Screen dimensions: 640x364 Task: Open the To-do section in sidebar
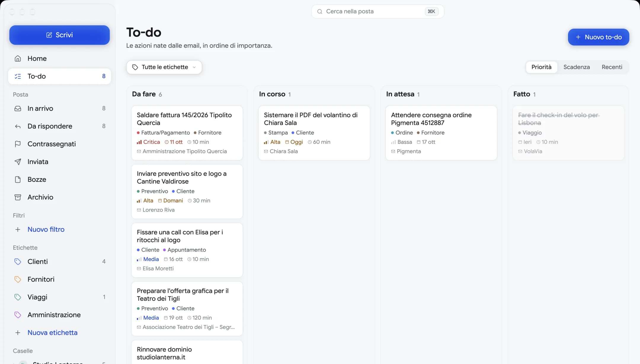coord(60,76)
